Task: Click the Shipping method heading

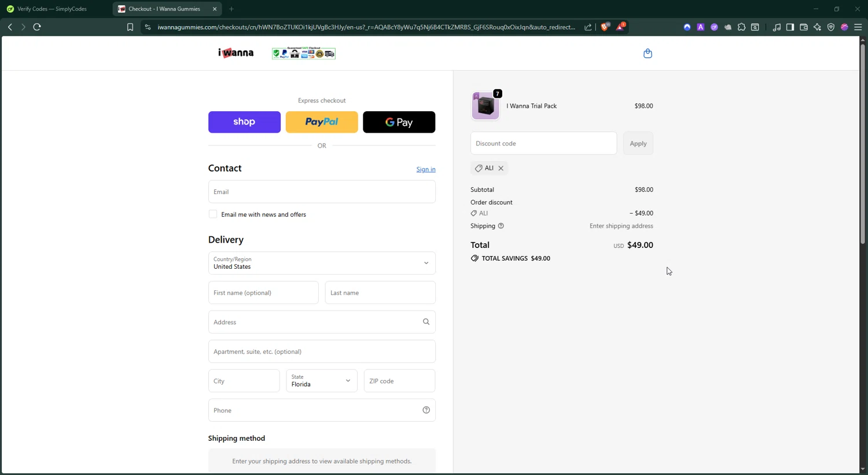Action: click(x=237, y=438)
